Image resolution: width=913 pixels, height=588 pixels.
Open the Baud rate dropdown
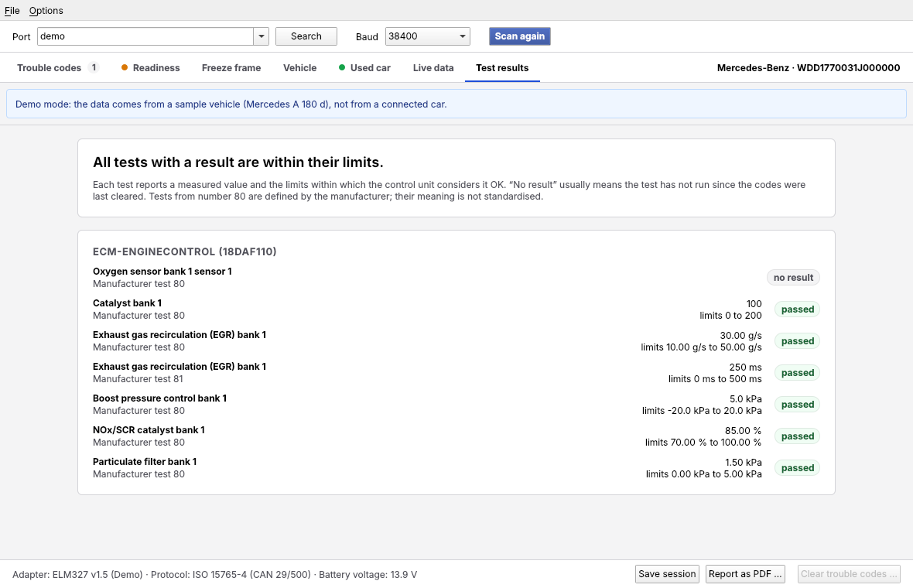[x=427, y=36]
